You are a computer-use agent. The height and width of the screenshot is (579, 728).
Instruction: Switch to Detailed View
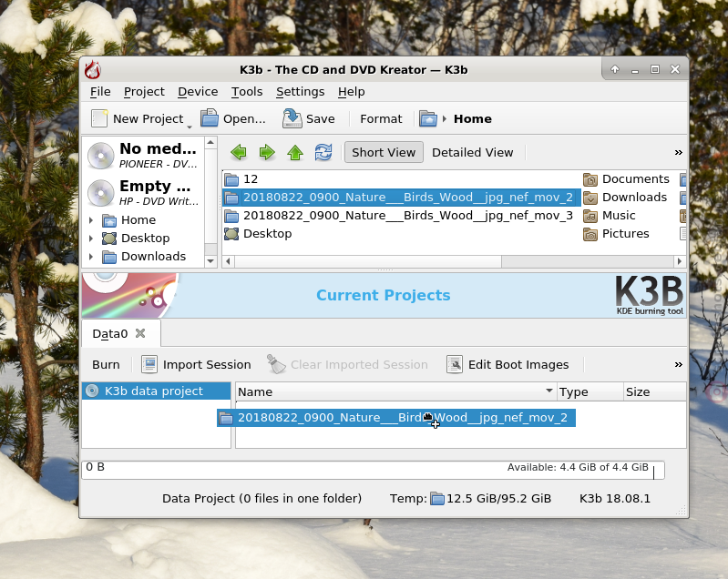[x=472, y=152]
